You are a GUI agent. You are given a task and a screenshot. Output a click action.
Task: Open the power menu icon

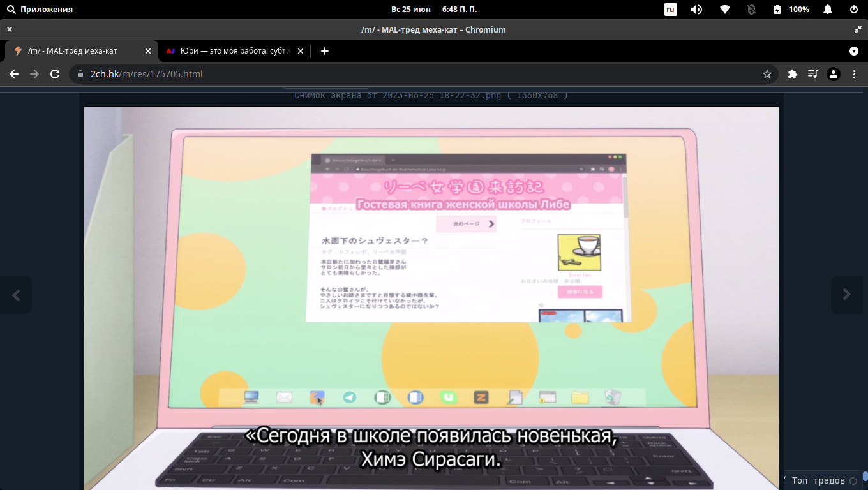click(x=854, y=10)
